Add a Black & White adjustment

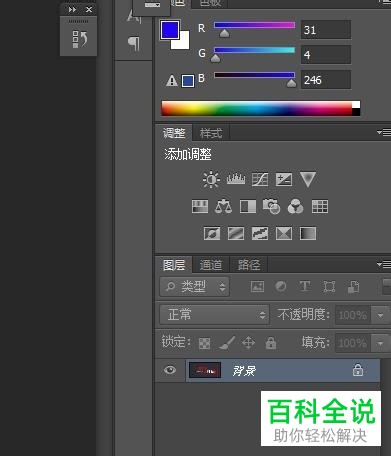pyautogui.click(x=248, y=207)
